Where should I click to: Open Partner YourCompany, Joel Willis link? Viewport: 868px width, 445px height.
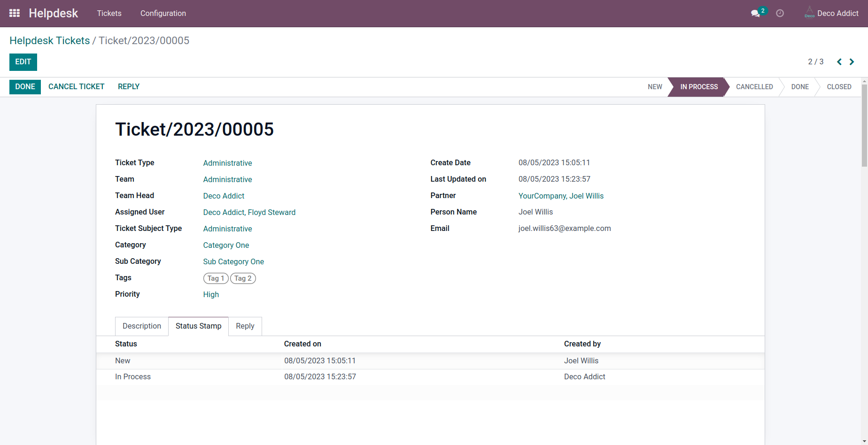point(561,196)
